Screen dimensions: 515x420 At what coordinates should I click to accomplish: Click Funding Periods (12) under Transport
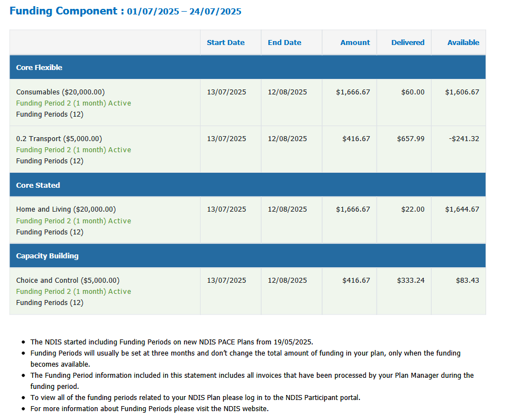(49, 161)
